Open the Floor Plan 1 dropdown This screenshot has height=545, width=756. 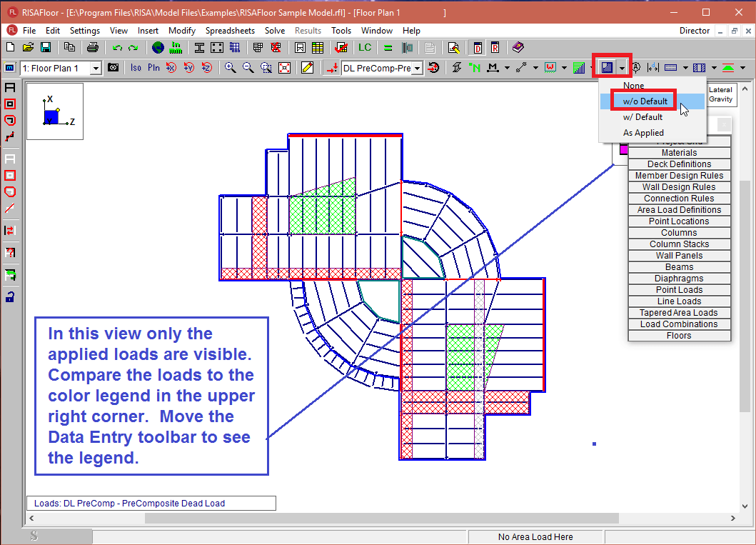(95, 68)
